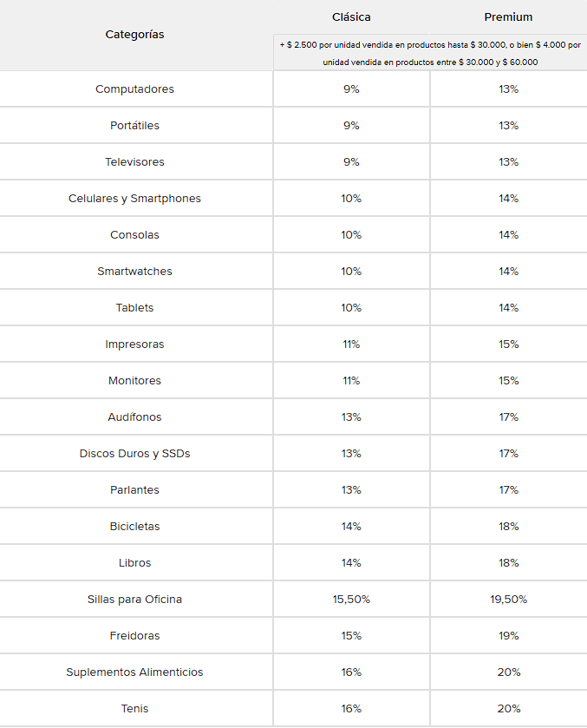Click the Premium percentage for Bicicletas
Viewport: 587px width, 728px height.
coord(508,527)
